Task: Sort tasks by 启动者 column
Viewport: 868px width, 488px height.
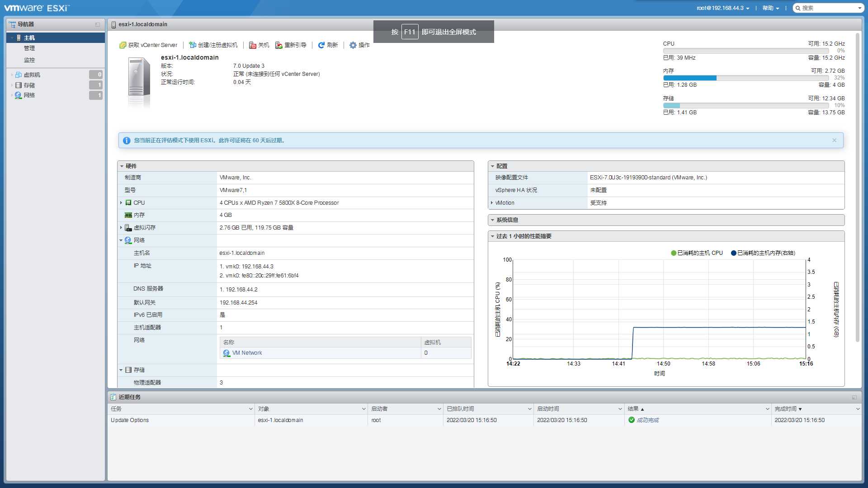Action: [x=406, y=409]
